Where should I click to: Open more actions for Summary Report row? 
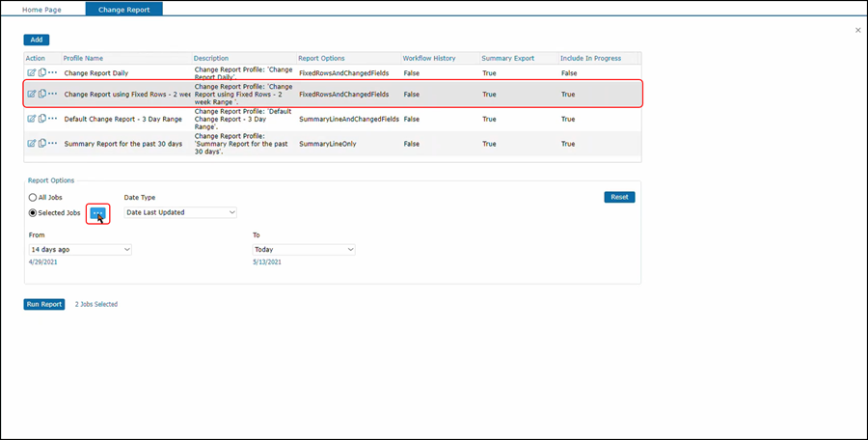pos(53,143)
